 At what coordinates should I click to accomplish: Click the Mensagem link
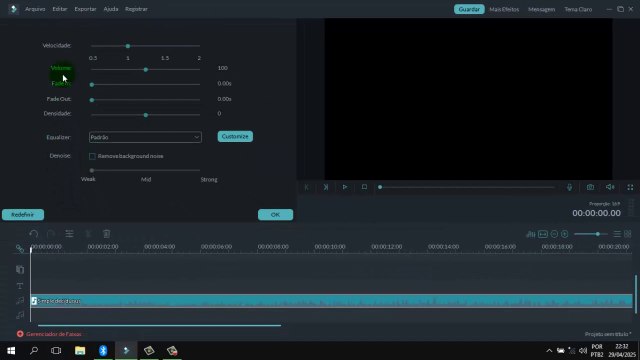(x=542, y=9)
